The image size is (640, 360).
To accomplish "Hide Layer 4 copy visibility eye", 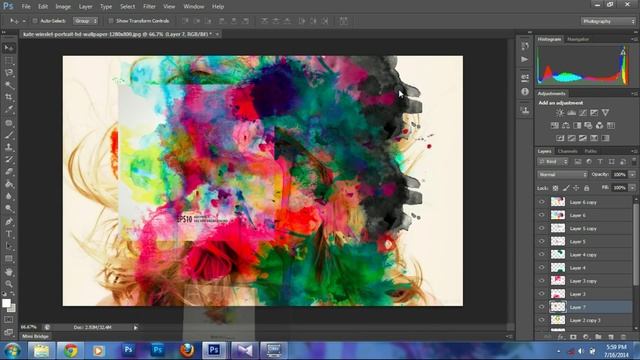I will click(x=542, y=254).
